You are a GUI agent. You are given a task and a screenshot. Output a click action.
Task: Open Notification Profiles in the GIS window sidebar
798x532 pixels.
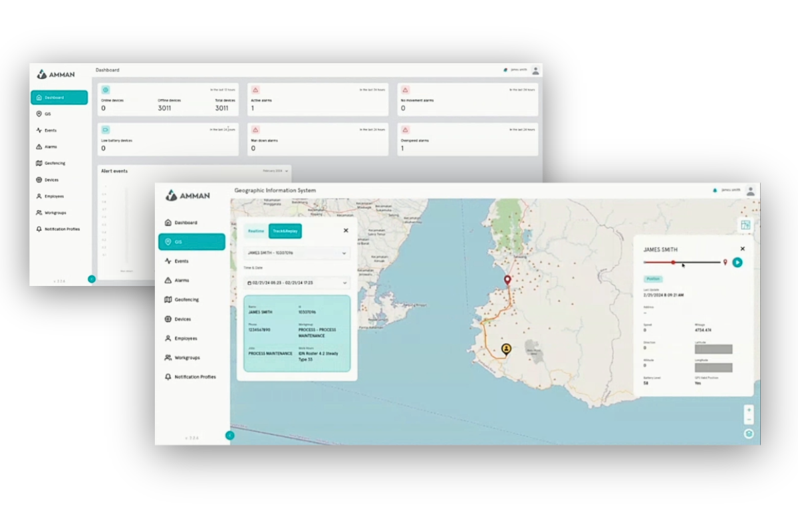point(195,377)
